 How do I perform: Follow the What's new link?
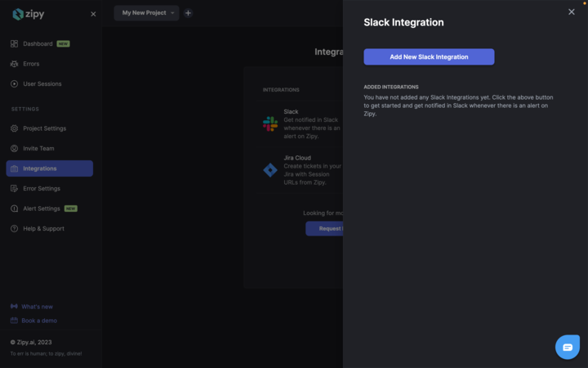tap(37, 307)
